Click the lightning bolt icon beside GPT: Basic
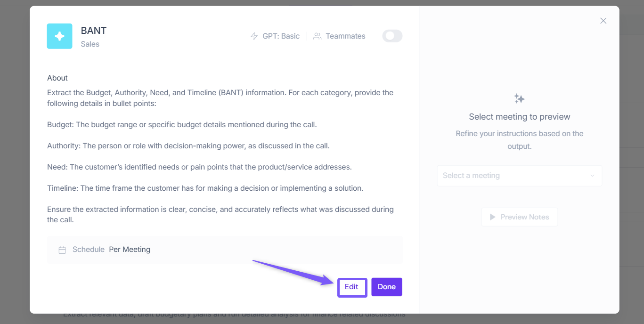 pyautogui.click(x=254, y=36)
